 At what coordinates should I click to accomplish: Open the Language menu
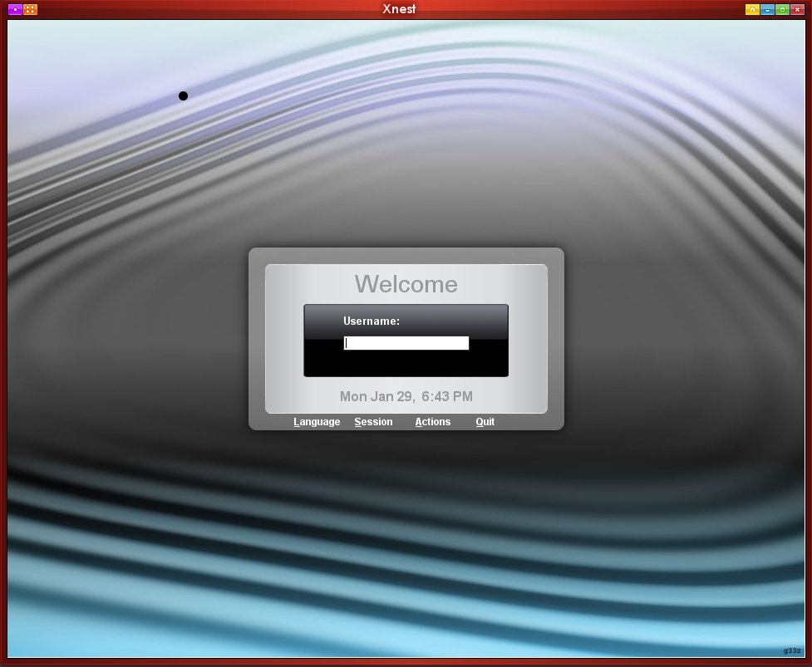(x=317, y=422)
